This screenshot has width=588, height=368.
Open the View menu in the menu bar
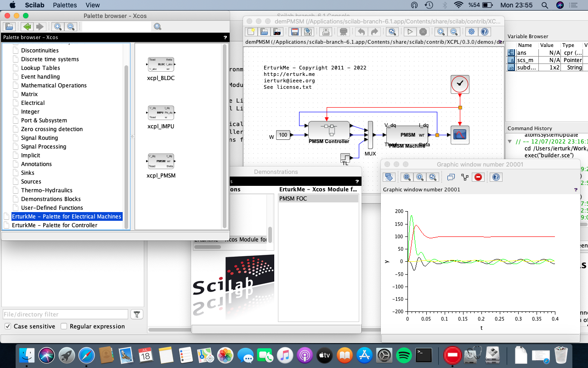[92, 5]
